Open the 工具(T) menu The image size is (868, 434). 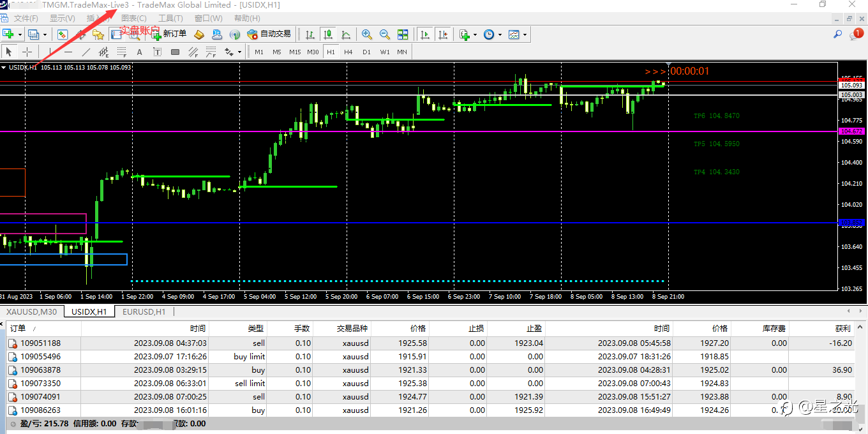(170, 19)
